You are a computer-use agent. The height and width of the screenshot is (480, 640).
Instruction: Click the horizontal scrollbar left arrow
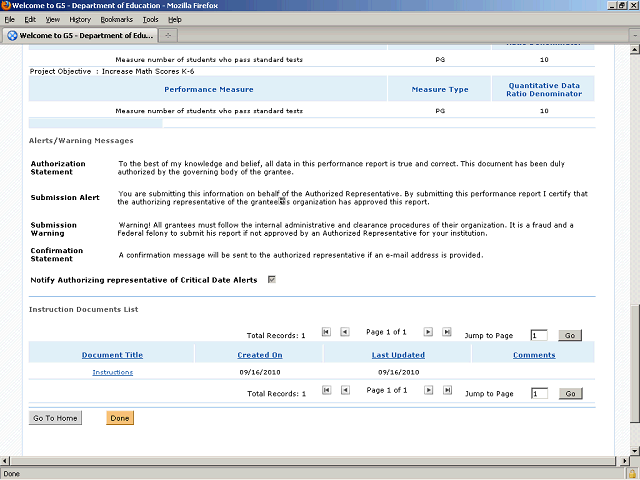coord(4,461)
